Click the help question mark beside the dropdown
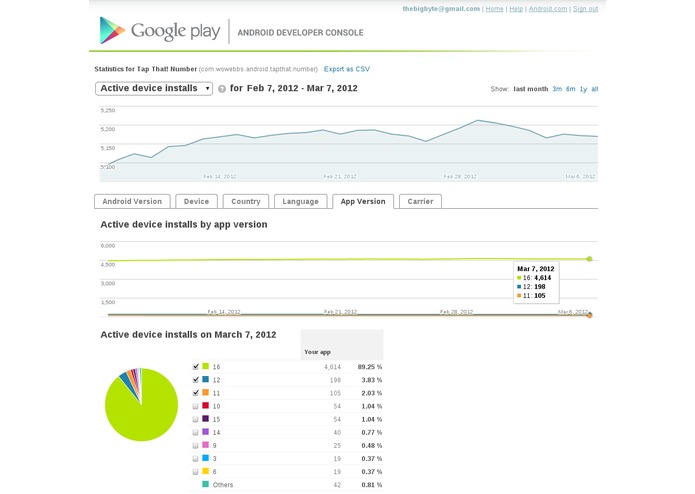695x494 pixels. point(222,89)
